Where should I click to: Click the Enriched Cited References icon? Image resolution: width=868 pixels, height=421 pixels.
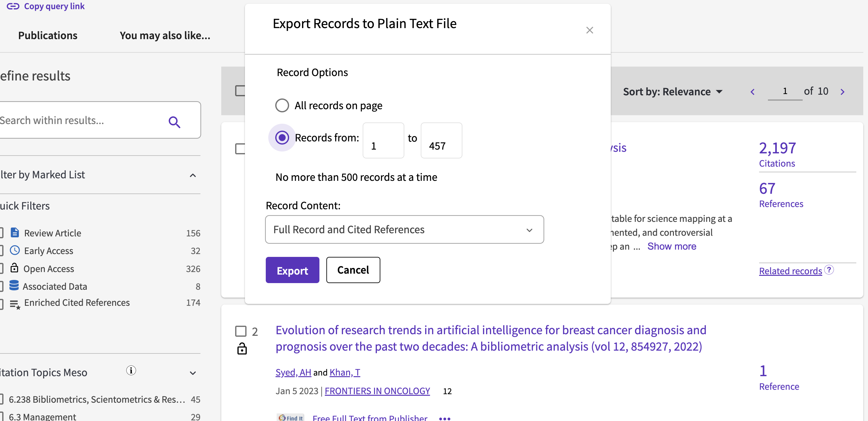[15, 304]
